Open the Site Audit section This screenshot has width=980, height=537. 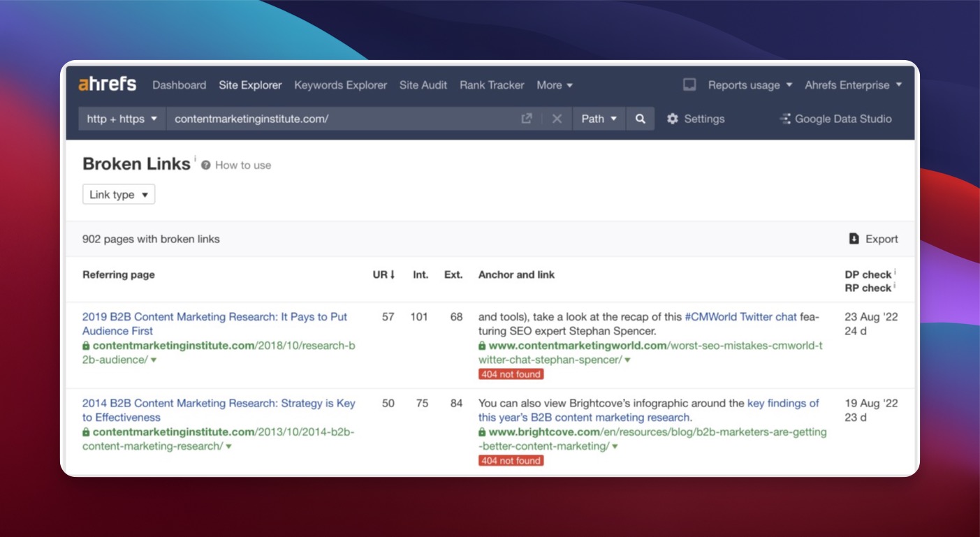423,84
